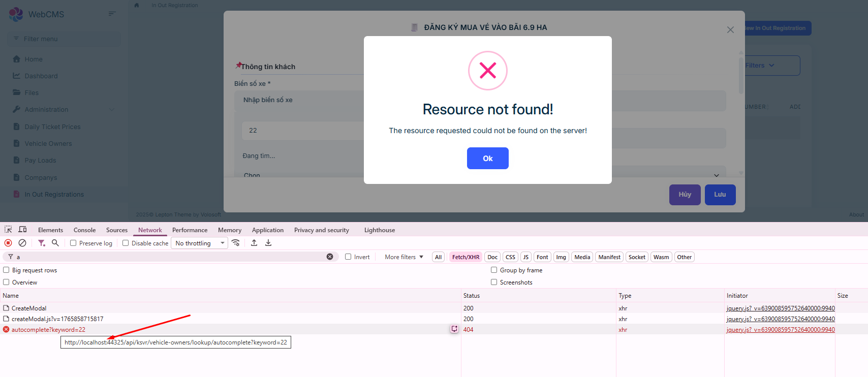The image size is (868, 377).
Task: Stop recording network log
Action: 8,243
